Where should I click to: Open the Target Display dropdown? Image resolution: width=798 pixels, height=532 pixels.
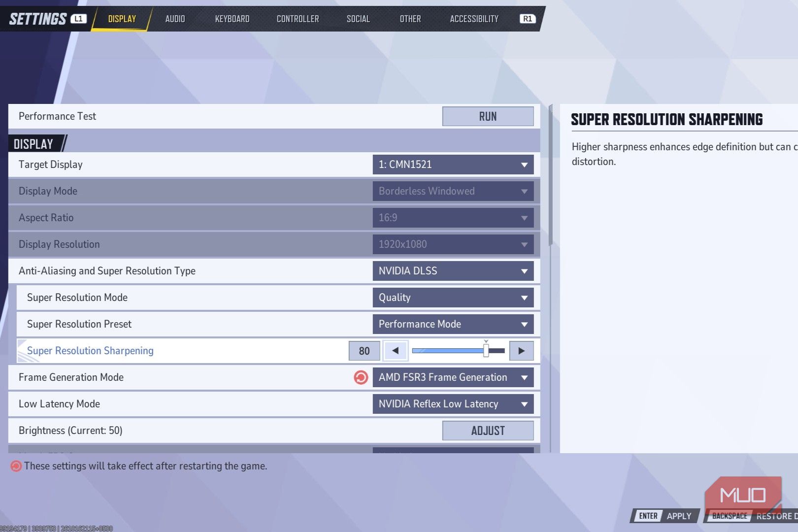[x=453, y=165]
